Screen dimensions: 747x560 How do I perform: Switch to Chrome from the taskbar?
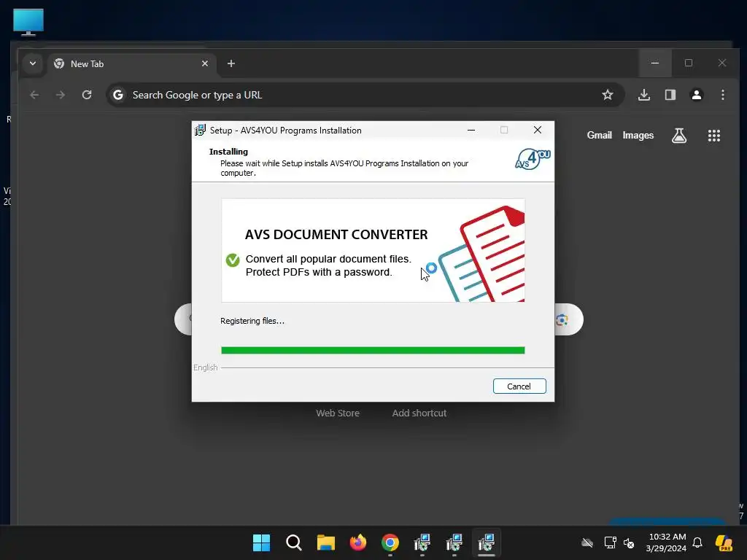390,542
